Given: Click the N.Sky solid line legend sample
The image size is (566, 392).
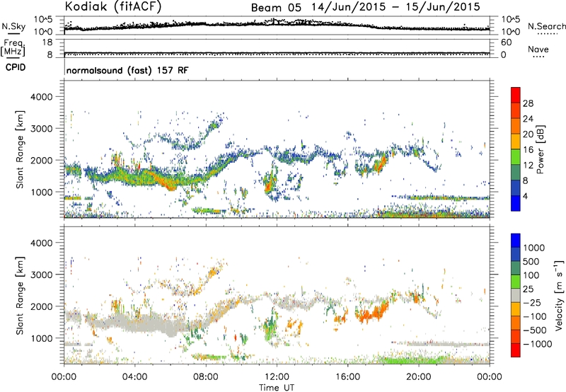Looking at the screenshot, I should click(x=13, y=33).
